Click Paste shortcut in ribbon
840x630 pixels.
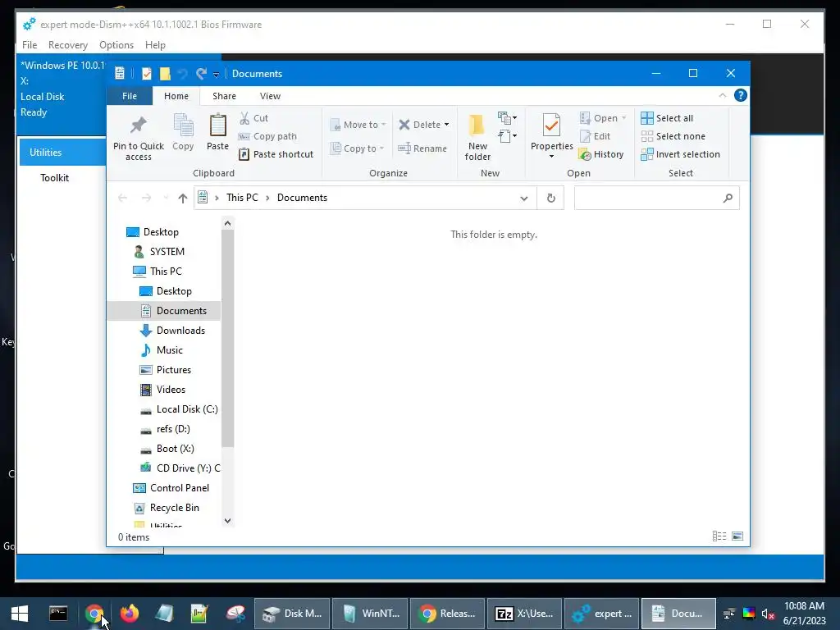tap(276, 154)
